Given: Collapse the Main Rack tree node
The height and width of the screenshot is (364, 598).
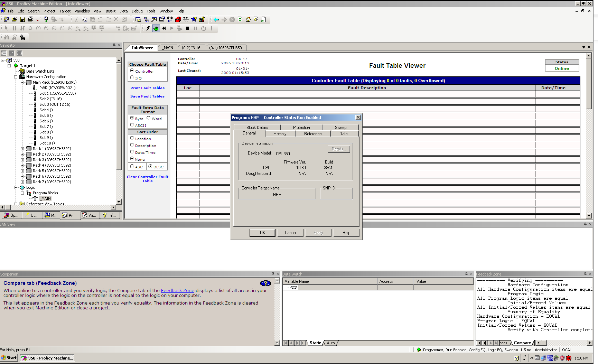Looking at the screenshot, I should 22,82.
